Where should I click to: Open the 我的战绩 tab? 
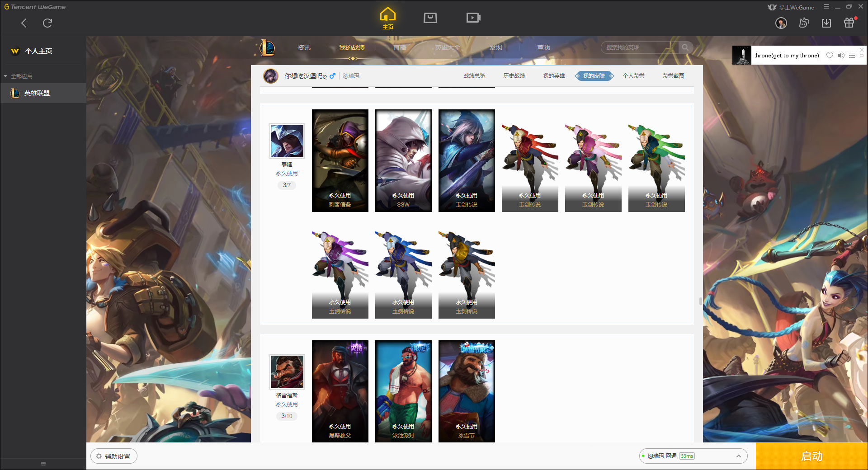click(352, 47)
